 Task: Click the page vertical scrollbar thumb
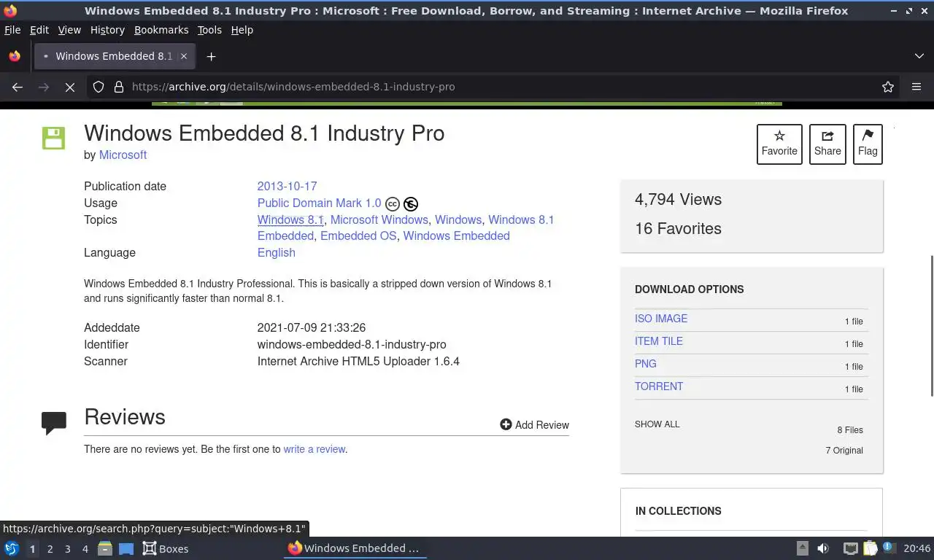(930, 326)
